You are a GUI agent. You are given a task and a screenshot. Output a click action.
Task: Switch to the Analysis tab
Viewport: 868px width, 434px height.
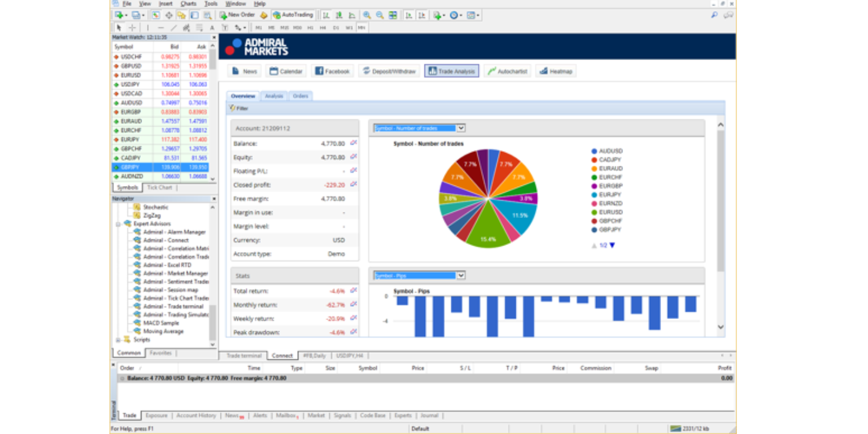click(x=274, y=96)
